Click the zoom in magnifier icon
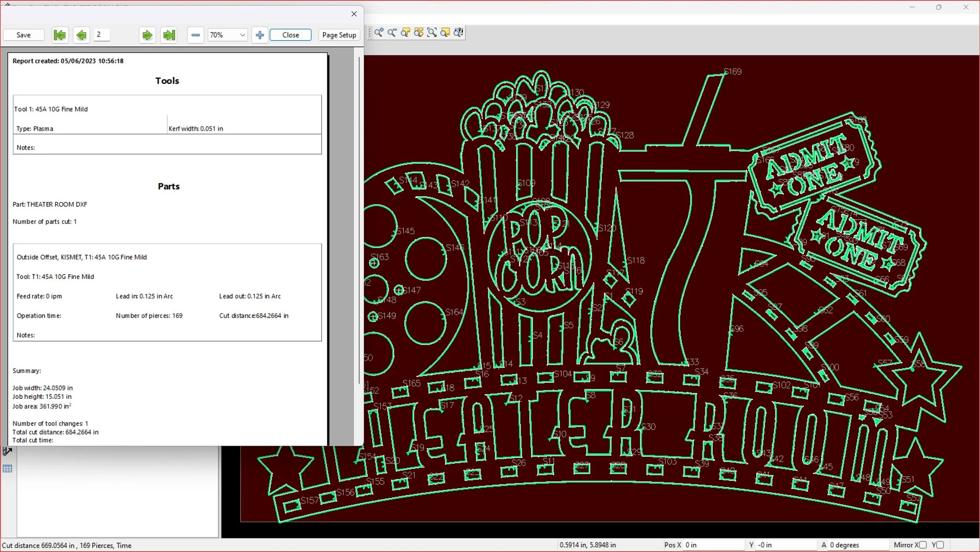Image resolution: width=980 pixels, height=552 pixels. pyautogui.click(x=379, y=33)
